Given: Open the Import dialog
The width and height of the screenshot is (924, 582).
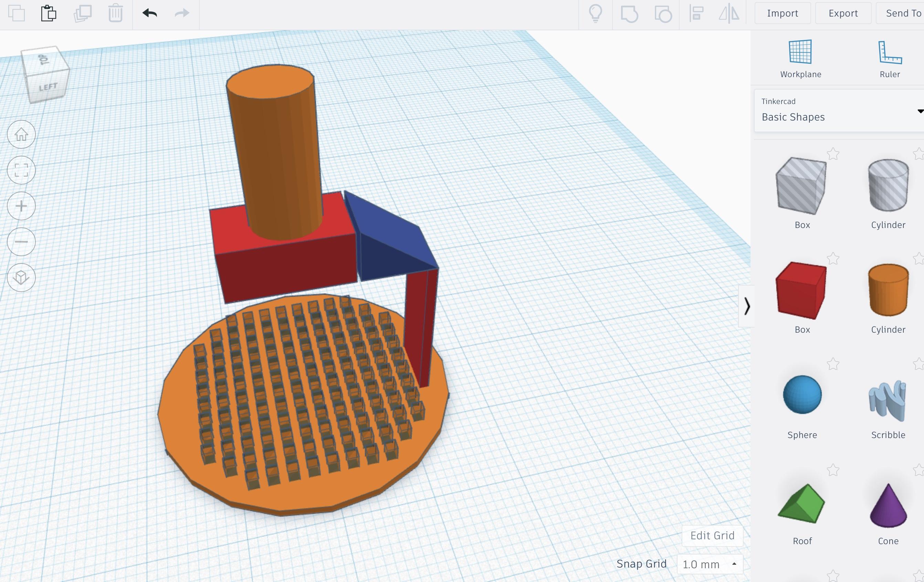Looking at the screenshot, I should coord(783,13).
